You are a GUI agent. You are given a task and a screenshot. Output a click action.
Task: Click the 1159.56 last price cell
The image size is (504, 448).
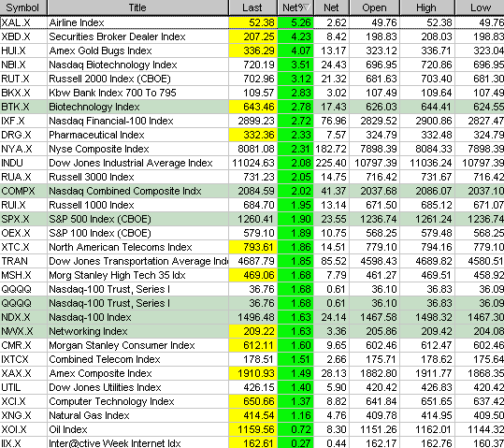(x=252, y=429)
